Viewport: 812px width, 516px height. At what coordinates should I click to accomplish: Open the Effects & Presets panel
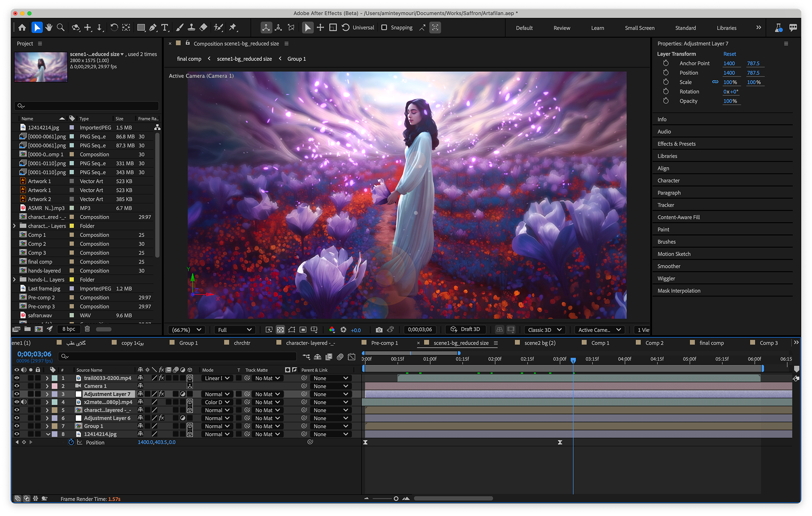[676, 144]
